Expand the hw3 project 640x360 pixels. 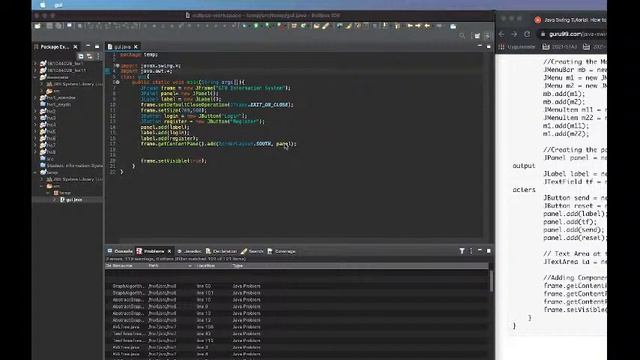click(36, 118)
